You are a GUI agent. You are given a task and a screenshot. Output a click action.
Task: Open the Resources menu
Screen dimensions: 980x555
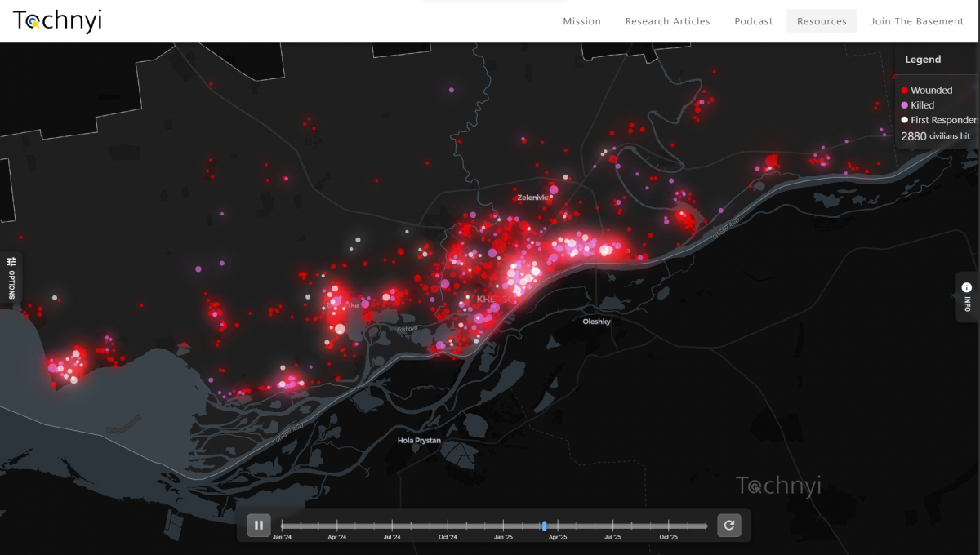(x=822, y=21)
